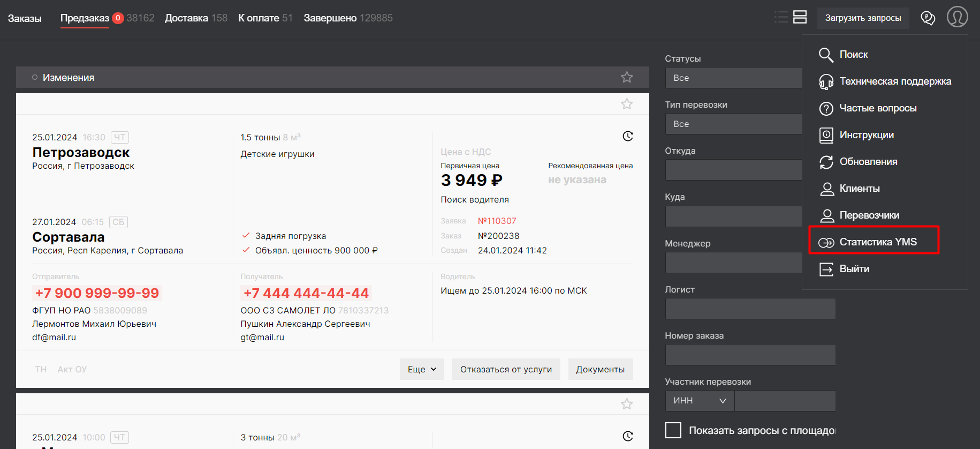
Task: Open history clock icon on 3 тонны order
Action: click(628, 436)
